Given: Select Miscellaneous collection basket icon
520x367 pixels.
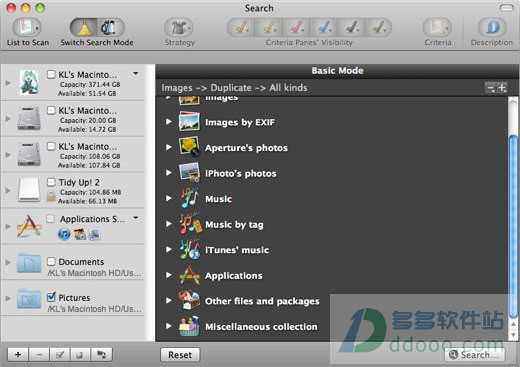Looking at the screenshot, I should tap(189, 326).
